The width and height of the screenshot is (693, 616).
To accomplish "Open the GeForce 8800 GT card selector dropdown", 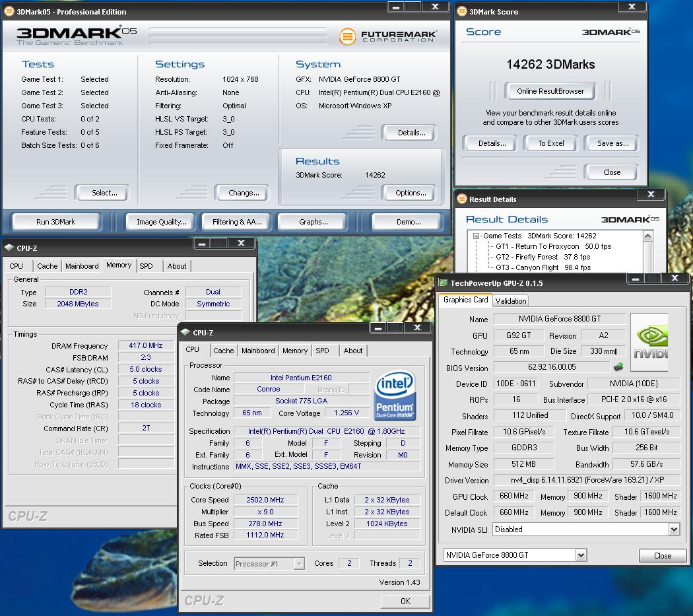I will pyautogui.click(x=581, y=555).
